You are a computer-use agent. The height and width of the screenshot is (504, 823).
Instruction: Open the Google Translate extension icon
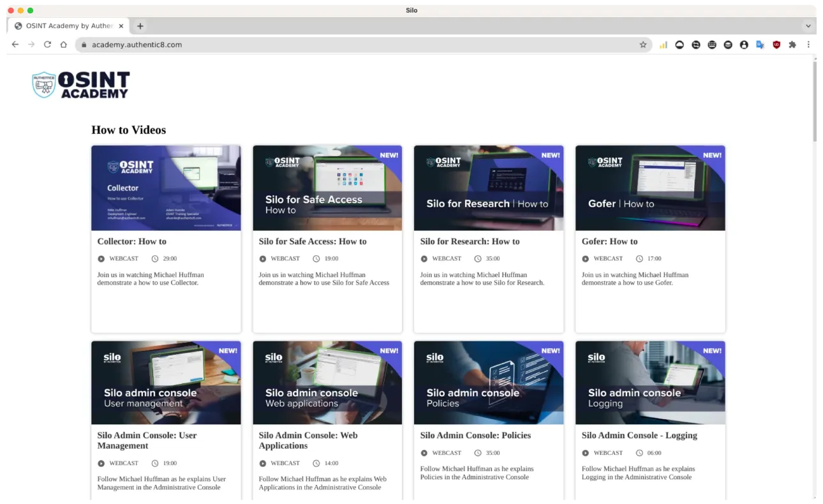pyautogui.click(x=760, y=45)
